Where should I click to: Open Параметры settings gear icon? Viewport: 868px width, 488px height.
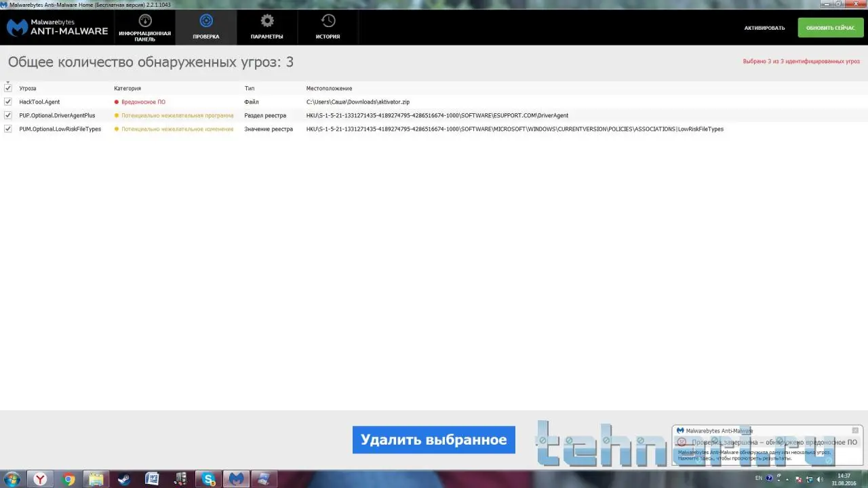267,21
